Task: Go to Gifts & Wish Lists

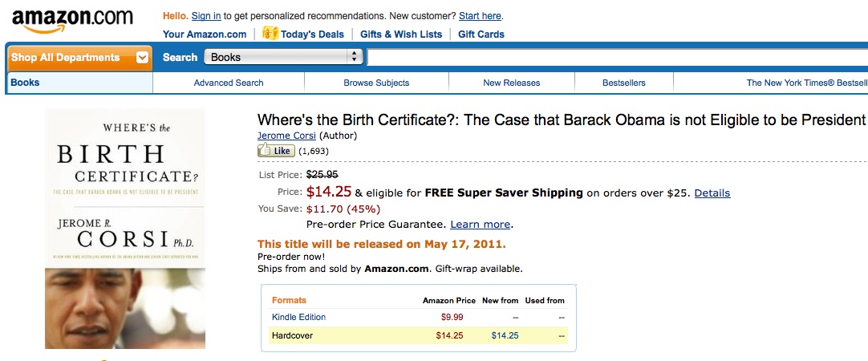Action: pyautogui.click(x=401, y=34)
